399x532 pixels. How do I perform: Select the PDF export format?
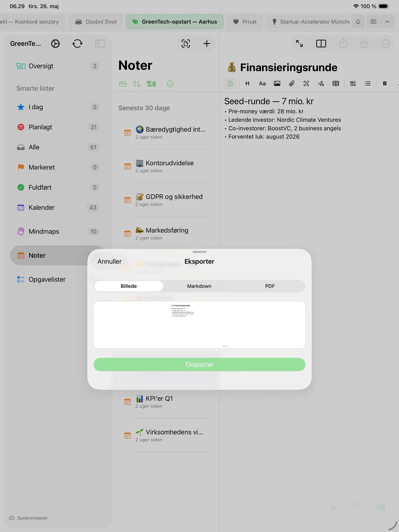point(270,286)
